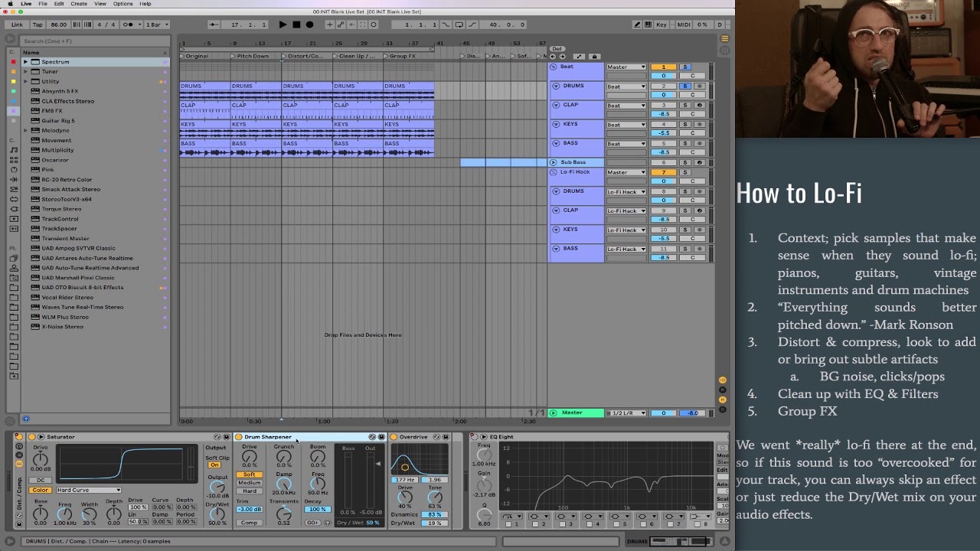Click the Previous Locator arrow button
980x551 pixels.
coord(553,57)
